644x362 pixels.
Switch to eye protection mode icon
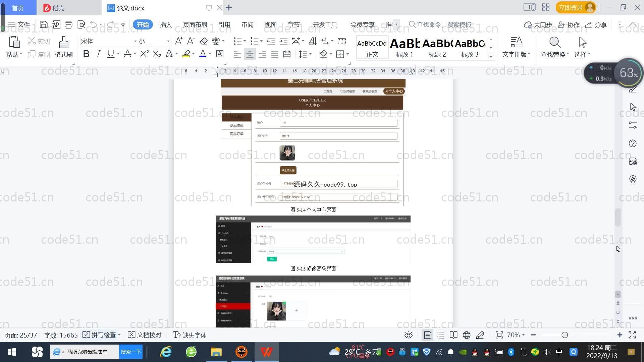pos(408,335)
